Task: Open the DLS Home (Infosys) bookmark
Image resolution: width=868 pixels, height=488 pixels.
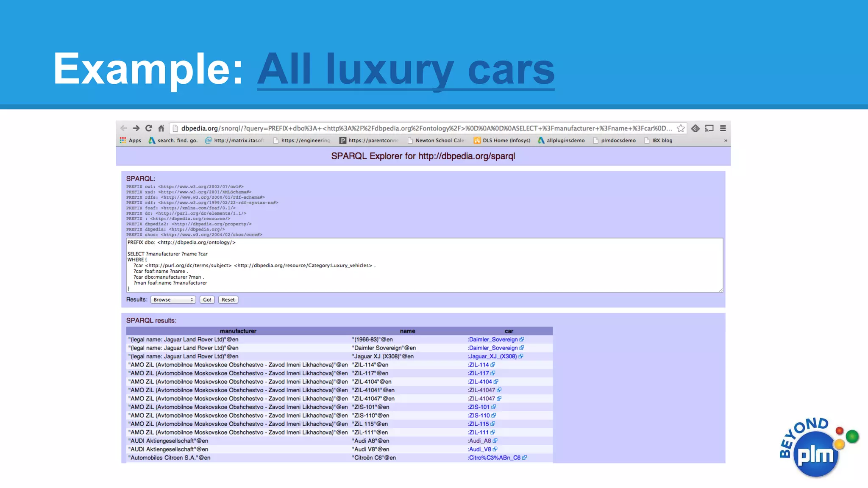Action: [502, 140]
